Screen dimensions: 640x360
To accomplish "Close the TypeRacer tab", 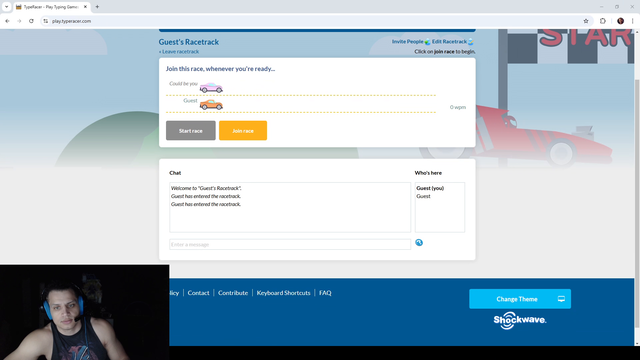I will pos(85,7).
